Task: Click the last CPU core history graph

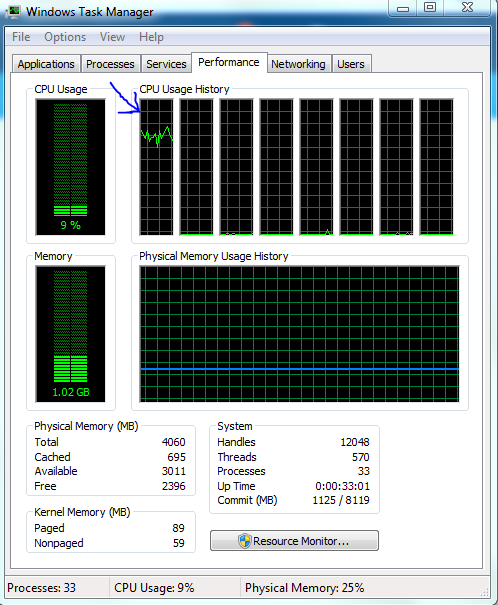Action: click(x=436, y=167)
